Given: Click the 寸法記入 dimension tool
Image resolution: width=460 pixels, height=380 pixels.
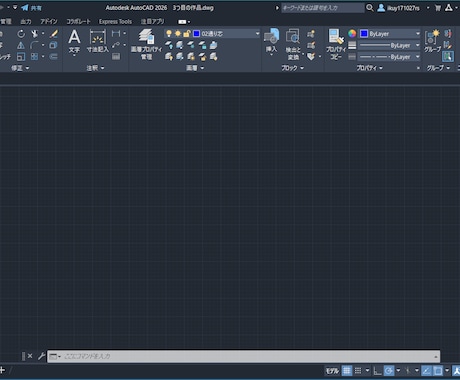Looking at the screenshot, I should [x=98, y=42].
